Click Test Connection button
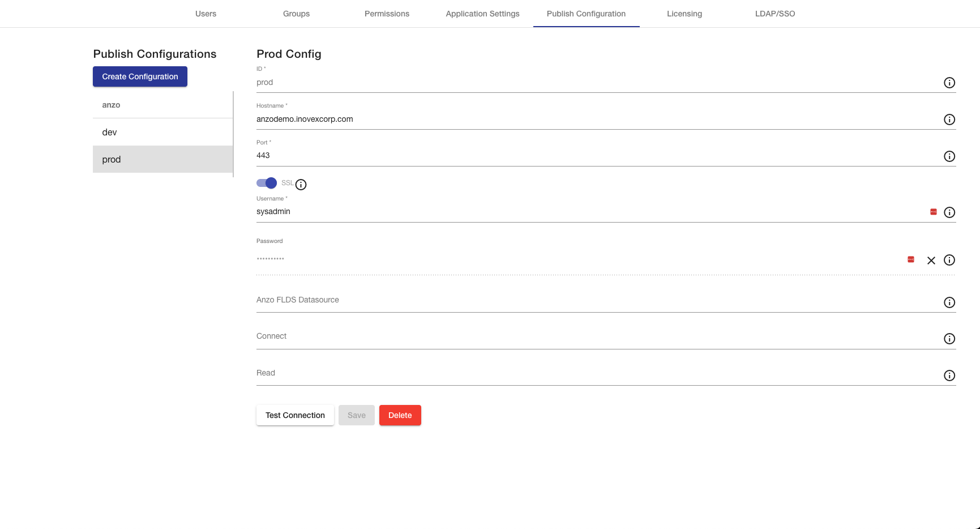980x529 pixels. point(295,415)
